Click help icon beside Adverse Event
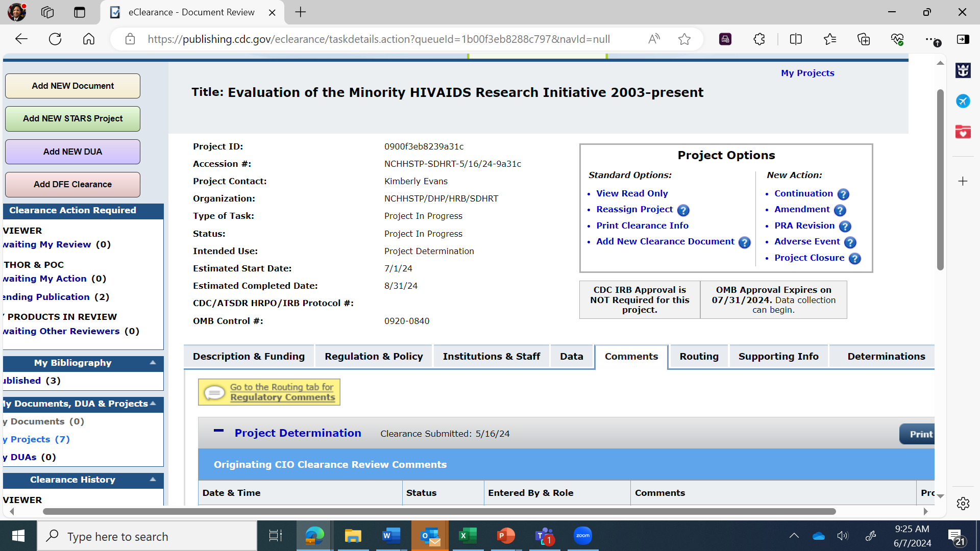 pos(850,242)
